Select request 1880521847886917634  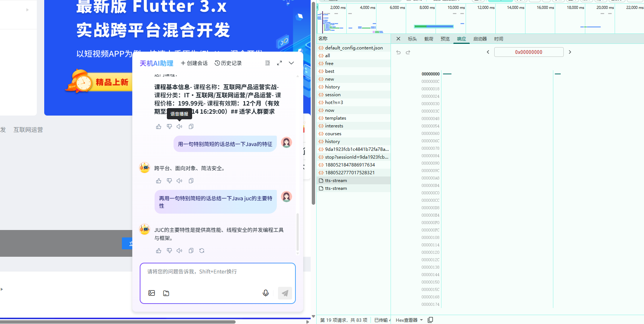coord(353,165)
